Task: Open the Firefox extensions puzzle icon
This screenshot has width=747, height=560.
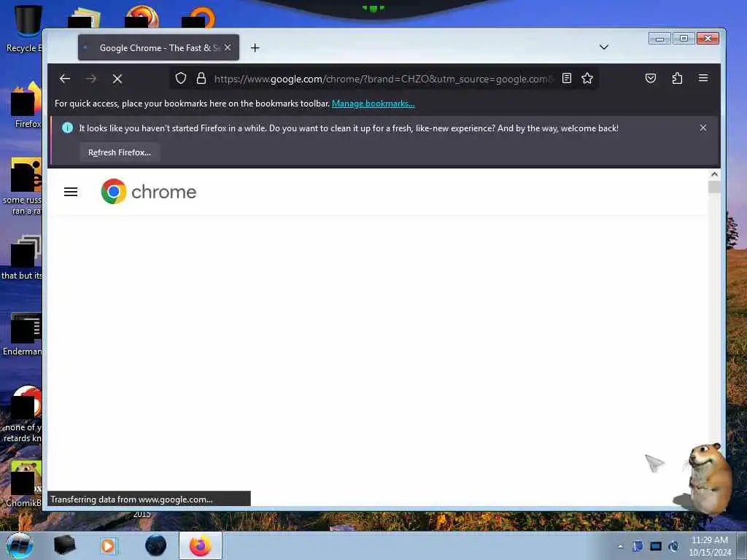Action: tap(677, 78)
